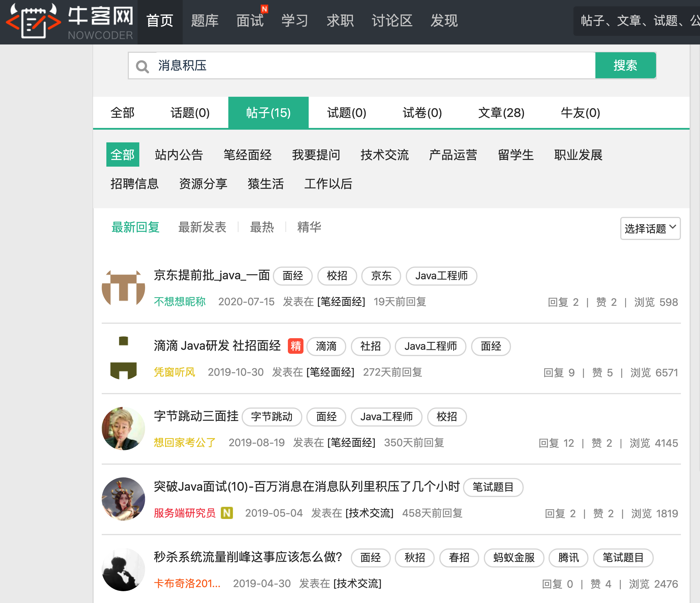This screenshot has height=603, width=700.
Task: Click the red 精 badge on 滴滴 post
Action: click(x=295, y=346)
